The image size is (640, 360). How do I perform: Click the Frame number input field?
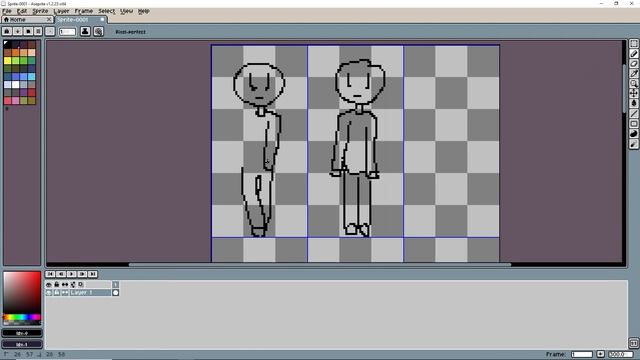pyautogui.click(x=582, y=354)
